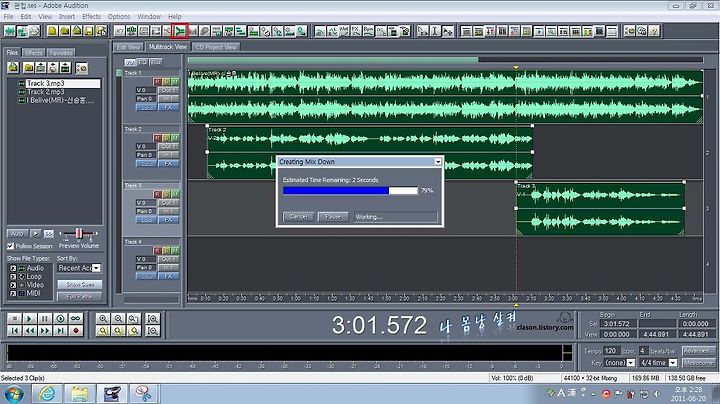Click the I-beam Time Selection tool icon

point(435,31)
